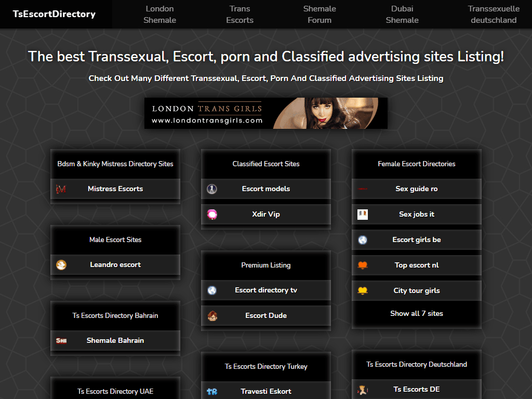Open the Transsexuelle deutschland nav entry
This screenshot has height=399, width=532.
(494, 14)
